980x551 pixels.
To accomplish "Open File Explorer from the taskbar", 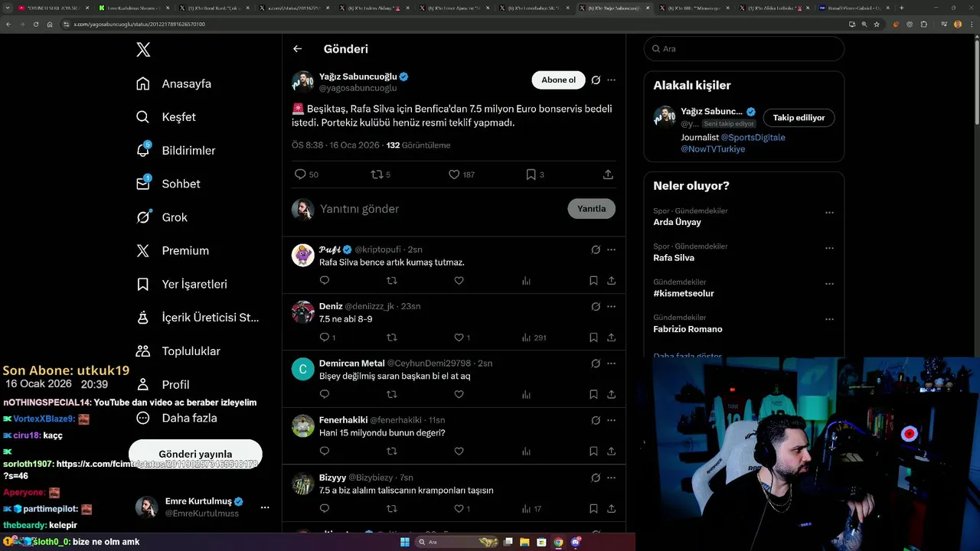I will (x=524, y=543).
